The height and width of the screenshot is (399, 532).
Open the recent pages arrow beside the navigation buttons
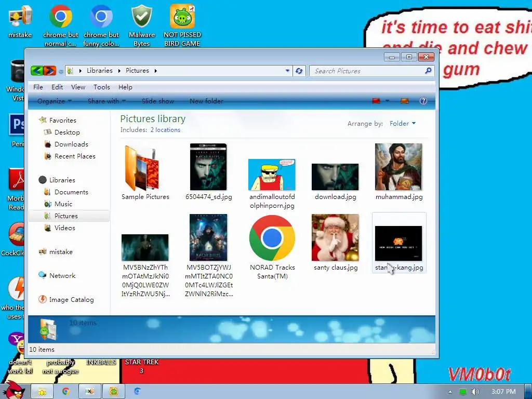[61, 71]
